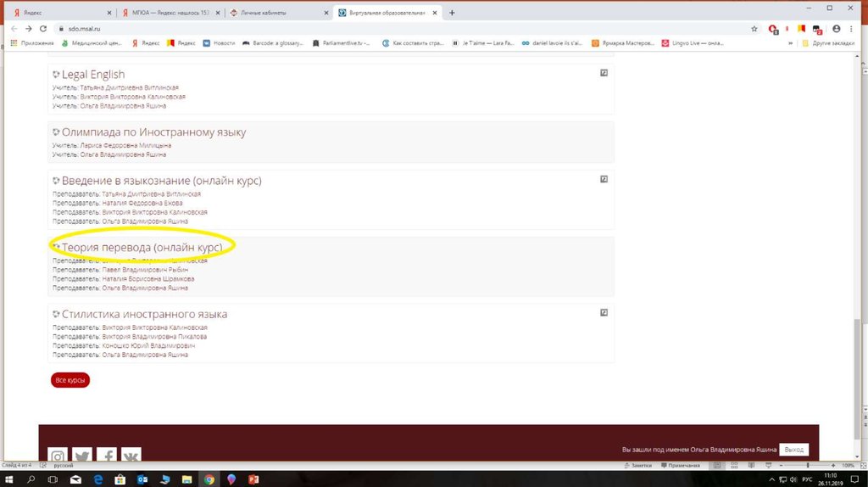The image size is (868, 487).
Task: Open the Twitter icon in the footer
Action: 82,456
